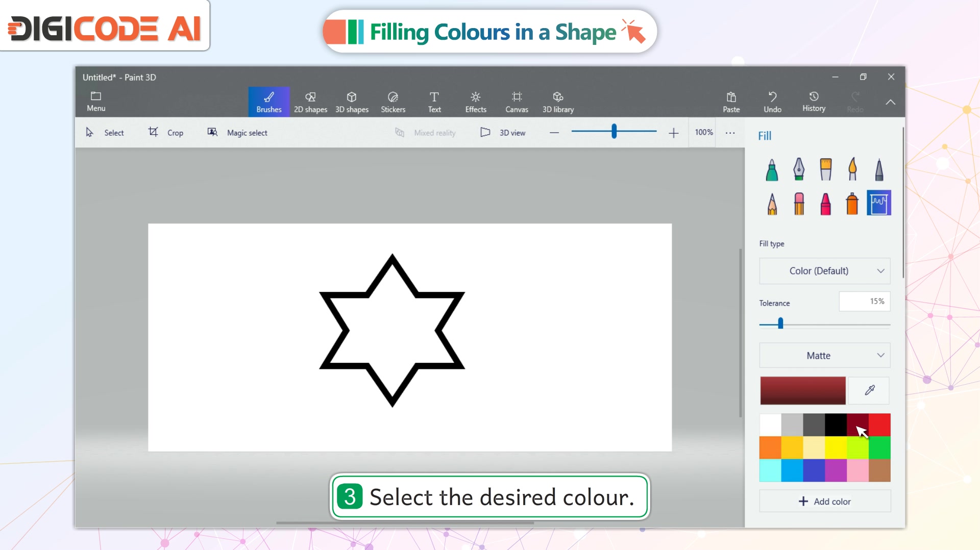Choose the cyan color swatch
980x550 pixels.
(770, 470)
